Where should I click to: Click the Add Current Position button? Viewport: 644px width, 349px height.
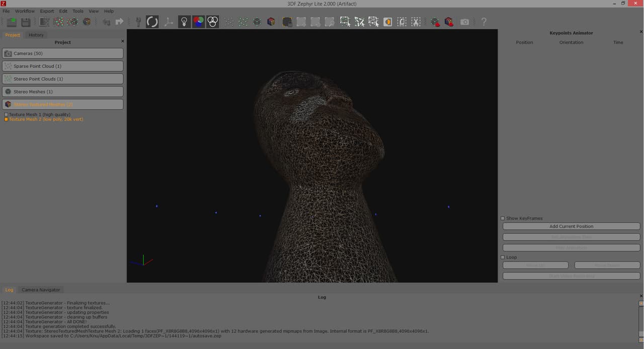572,227
